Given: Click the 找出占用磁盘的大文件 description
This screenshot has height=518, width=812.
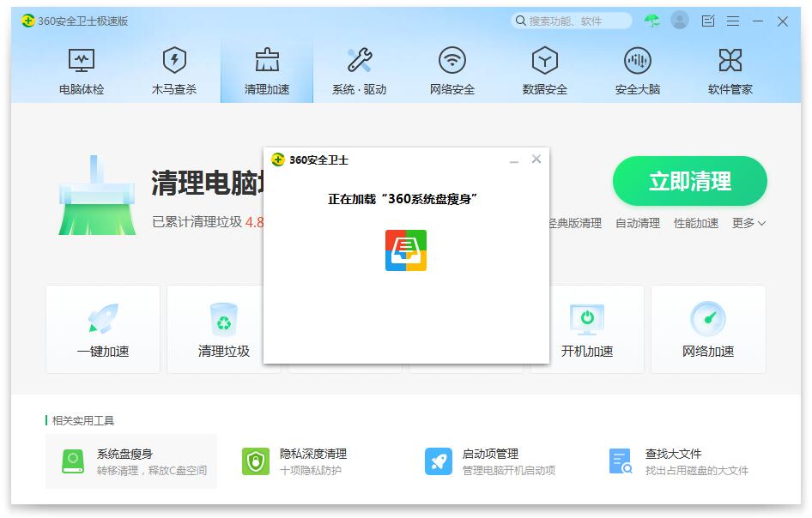Looking at the screenshot, I should 696,470.
